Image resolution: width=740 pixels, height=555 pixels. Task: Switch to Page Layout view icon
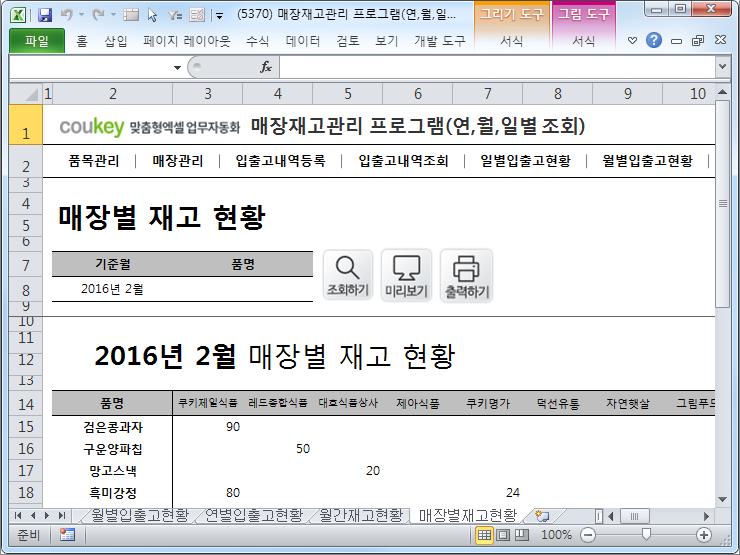click(x=503, y=535)
